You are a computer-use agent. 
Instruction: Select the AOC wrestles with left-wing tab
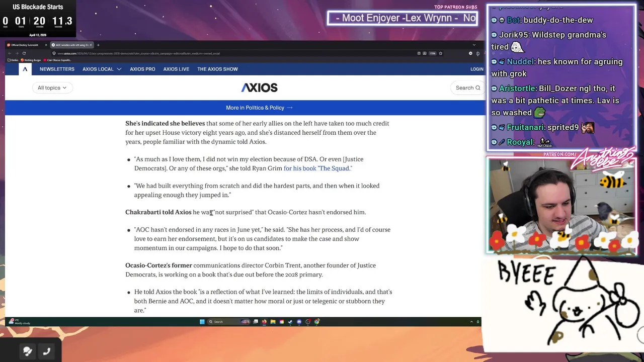pos(72,45)
